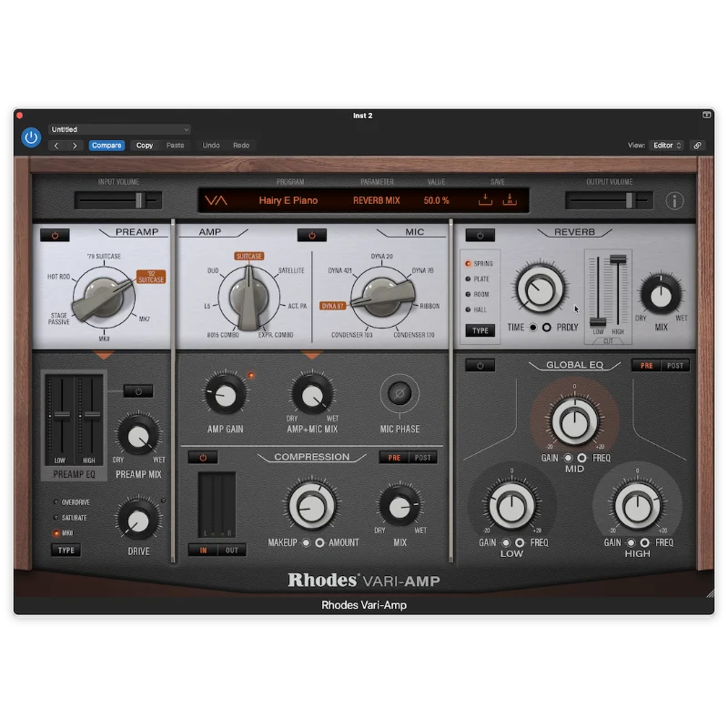
Task: Go to the previous preset arrow
Action: coord(56,146)
